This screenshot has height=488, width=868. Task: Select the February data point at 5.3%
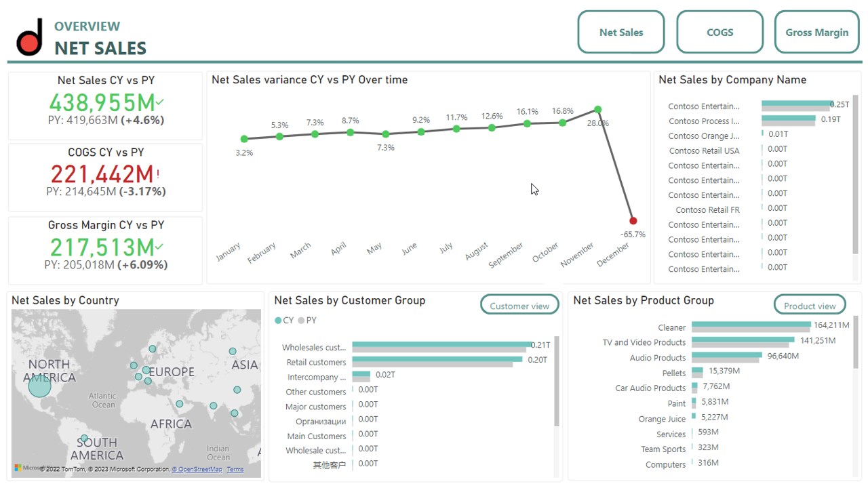click(279, 136)
